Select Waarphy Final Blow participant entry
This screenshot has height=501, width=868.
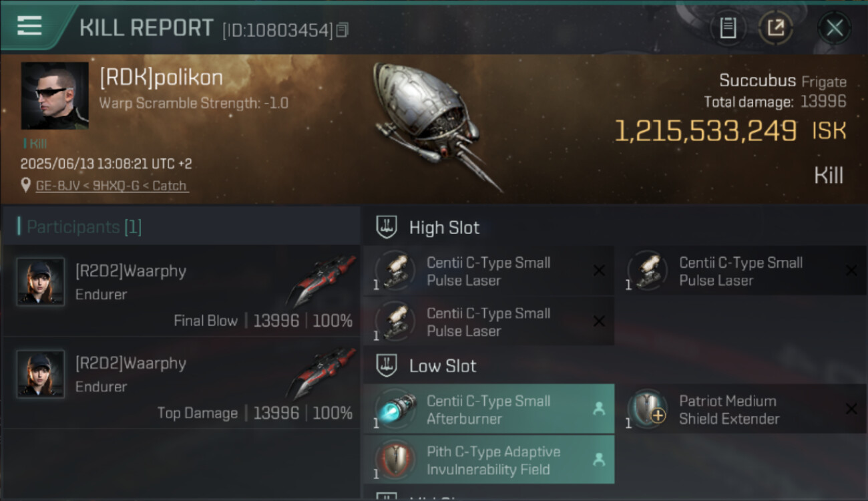[182, 291]
